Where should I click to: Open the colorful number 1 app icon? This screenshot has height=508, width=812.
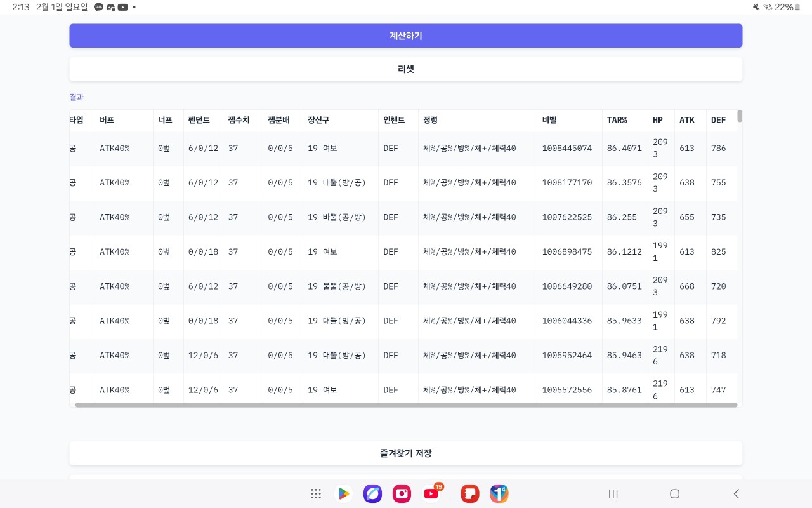click(499, 493)
